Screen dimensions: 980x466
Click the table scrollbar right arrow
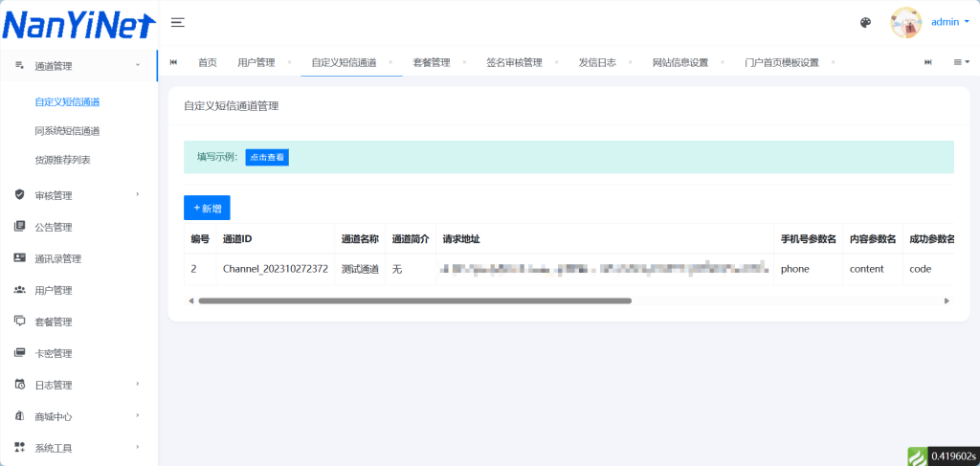(x=947, y=300)
